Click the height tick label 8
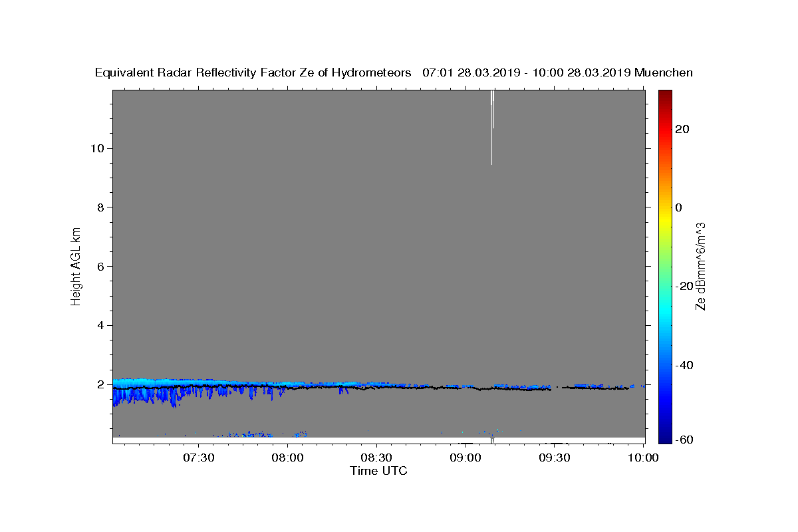 (x=100, y=207)
